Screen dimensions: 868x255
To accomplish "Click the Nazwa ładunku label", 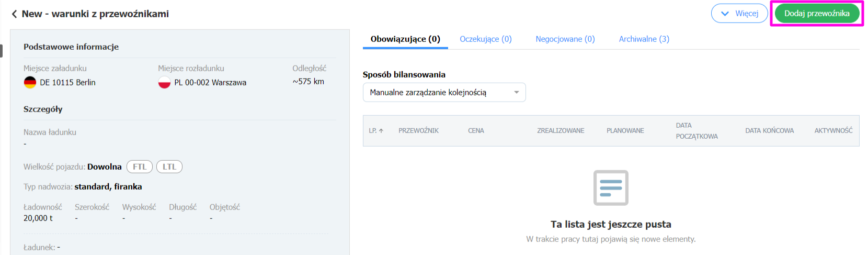I will [x=50, y=132].
